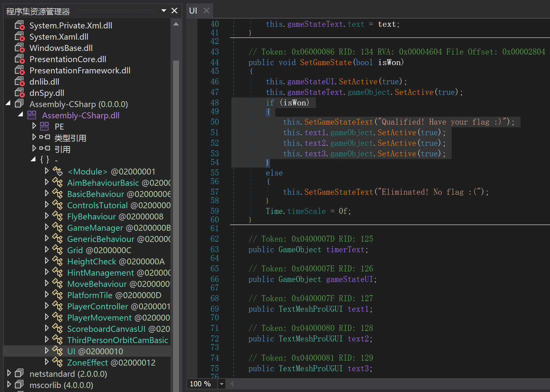Click SetGameState method name
The height and width of the screenshot is (392, 550).
326,62
